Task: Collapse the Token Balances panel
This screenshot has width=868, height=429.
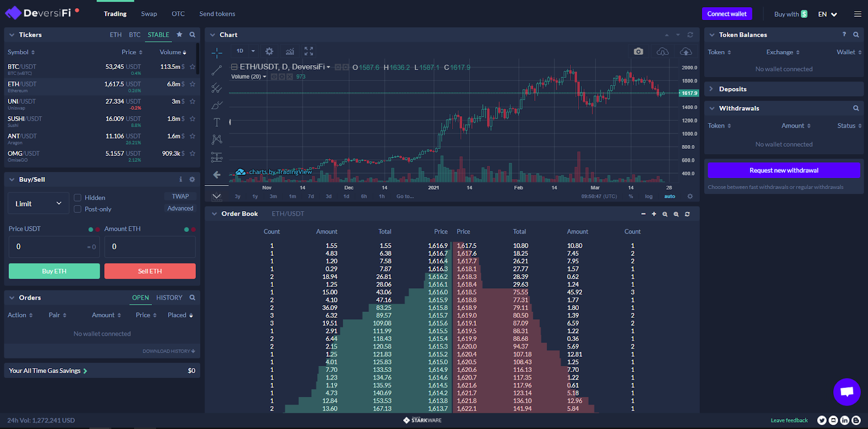Action: click(x=712, y=35)
